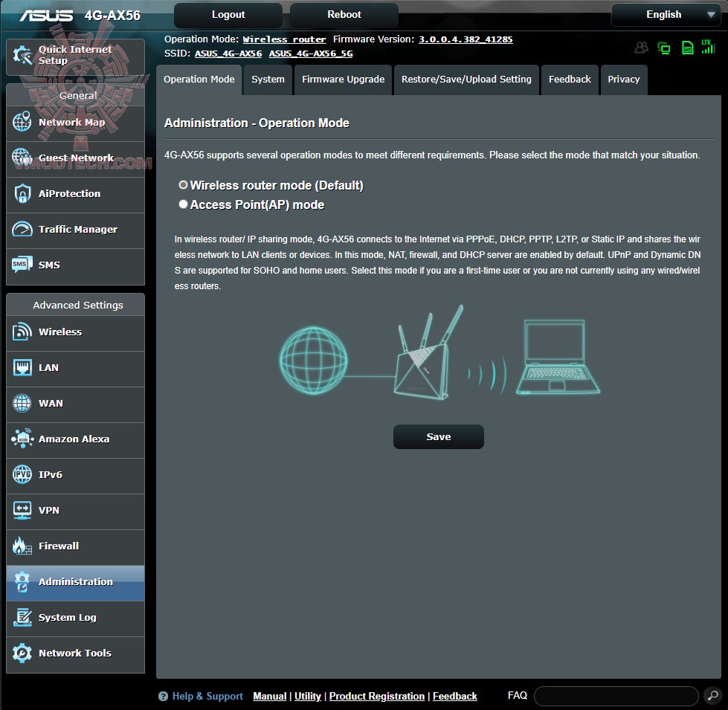
Task: Open firmware version 3.0.0.4.382_41285 link
Action: (466, 39)
